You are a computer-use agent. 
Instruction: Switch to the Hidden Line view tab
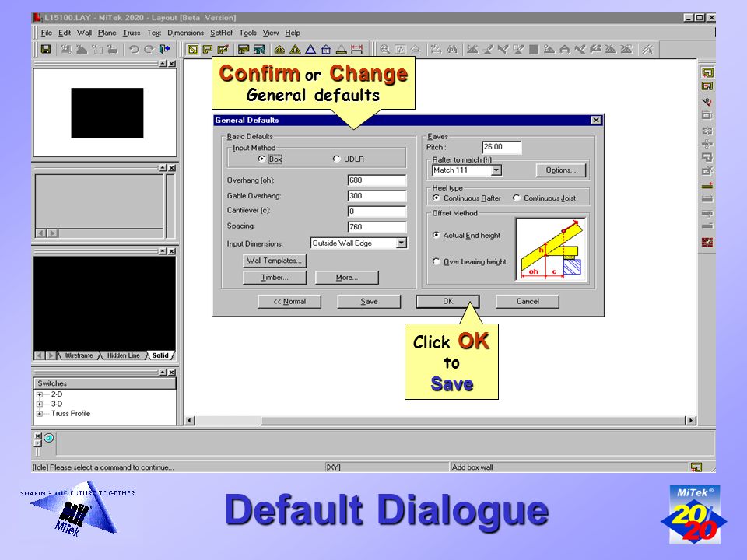123,355
